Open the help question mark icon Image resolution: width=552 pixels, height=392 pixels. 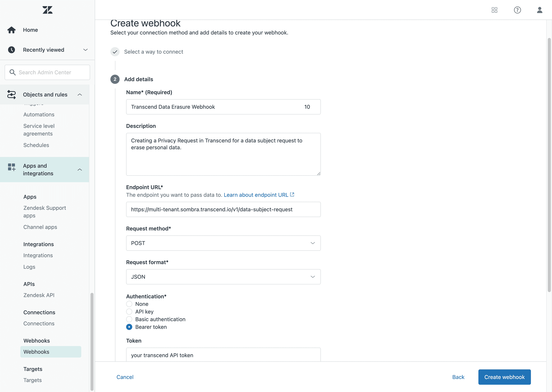pyautogui.click(x=517, y=10)
